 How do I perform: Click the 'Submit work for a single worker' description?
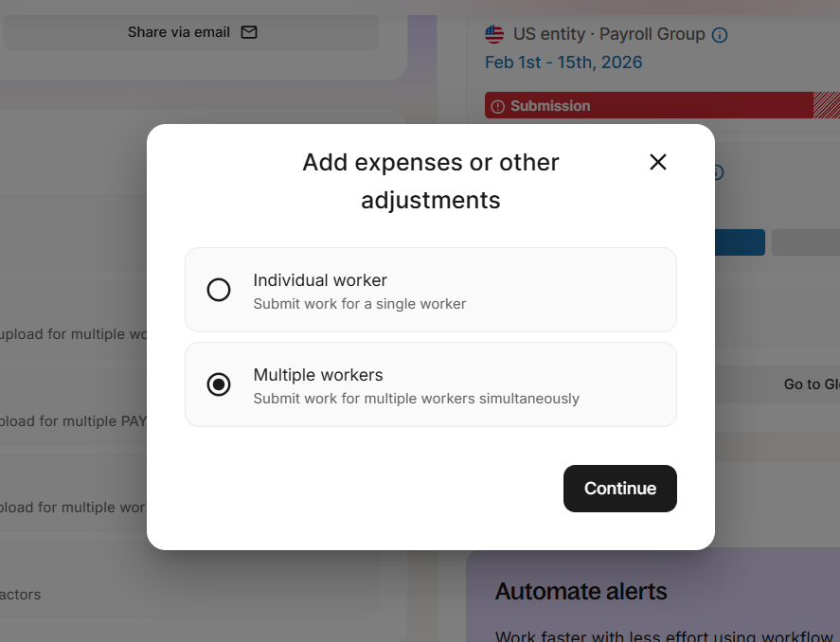(360, 304)
